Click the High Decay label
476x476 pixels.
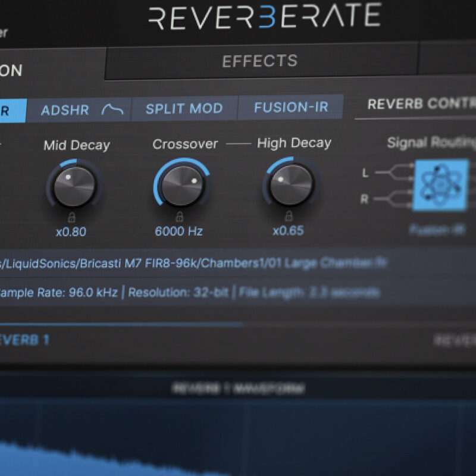[294, 143]
